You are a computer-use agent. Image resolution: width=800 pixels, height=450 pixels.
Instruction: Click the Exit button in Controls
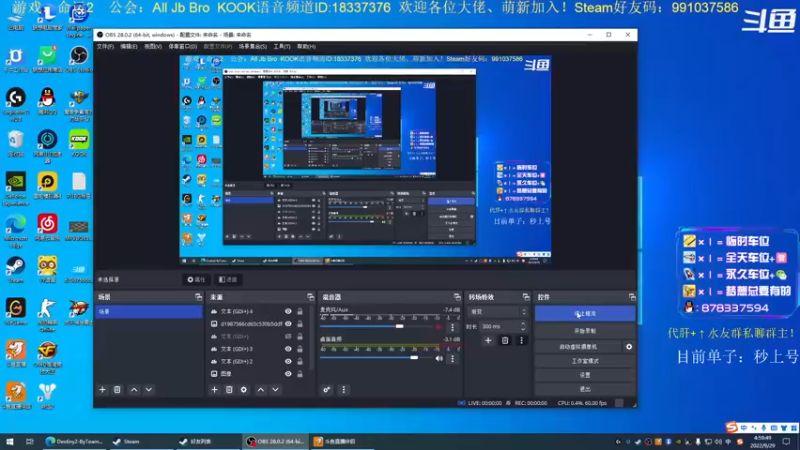click(585, 389)
